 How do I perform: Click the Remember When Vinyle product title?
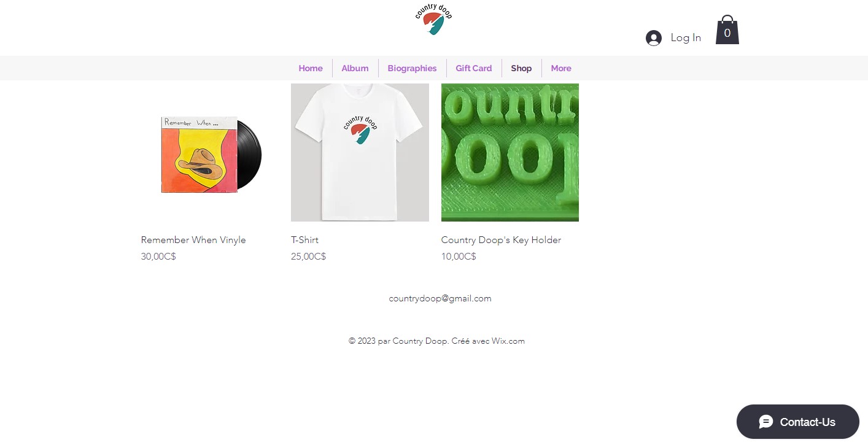(193, 240)
